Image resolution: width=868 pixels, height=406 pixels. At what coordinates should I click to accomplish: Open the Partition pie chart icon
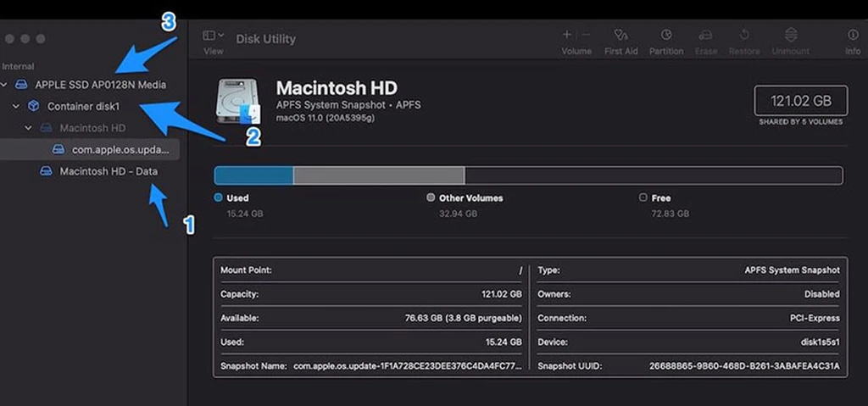(x=666, y=35)
